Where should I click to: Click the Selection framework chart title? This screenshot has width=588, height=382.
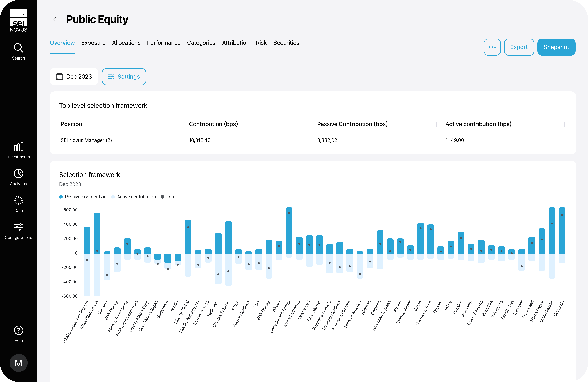[x=90, y=175]
